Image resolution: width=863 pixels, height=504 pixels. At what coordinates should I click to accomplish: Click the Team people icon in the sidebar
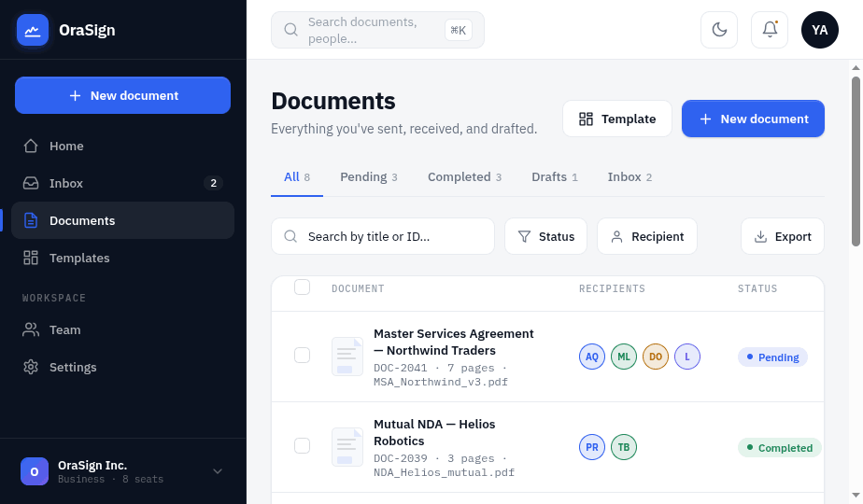[31, 329]
